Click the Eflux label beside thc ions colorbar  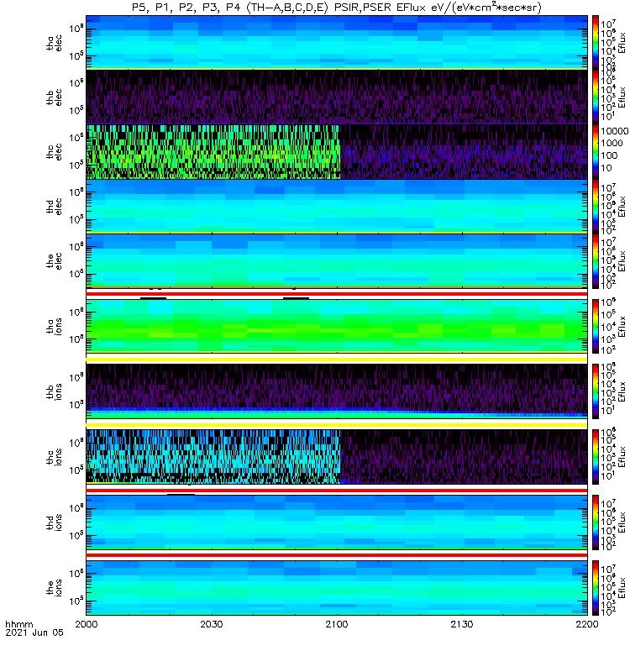click(x=622, y=457)
